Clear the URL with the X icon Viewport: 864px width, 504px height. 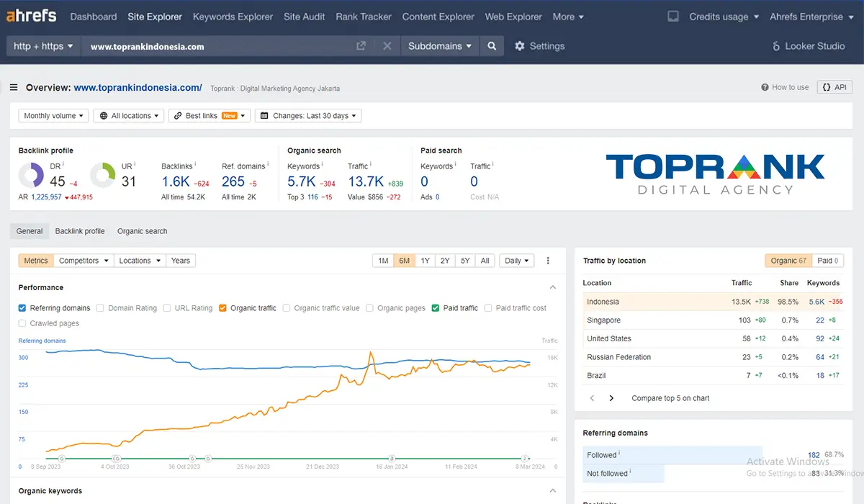coord(387,46)
